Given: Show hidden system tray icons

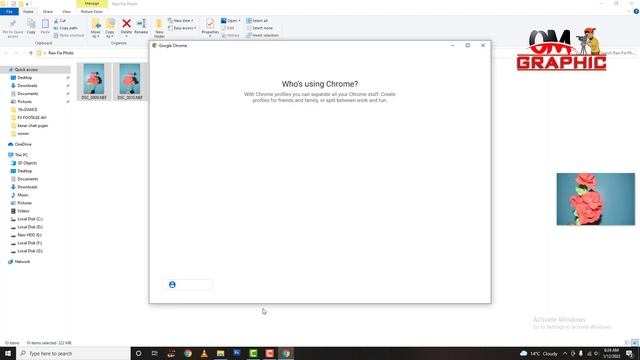Looking at the screenshot, I should coord(565,353).
